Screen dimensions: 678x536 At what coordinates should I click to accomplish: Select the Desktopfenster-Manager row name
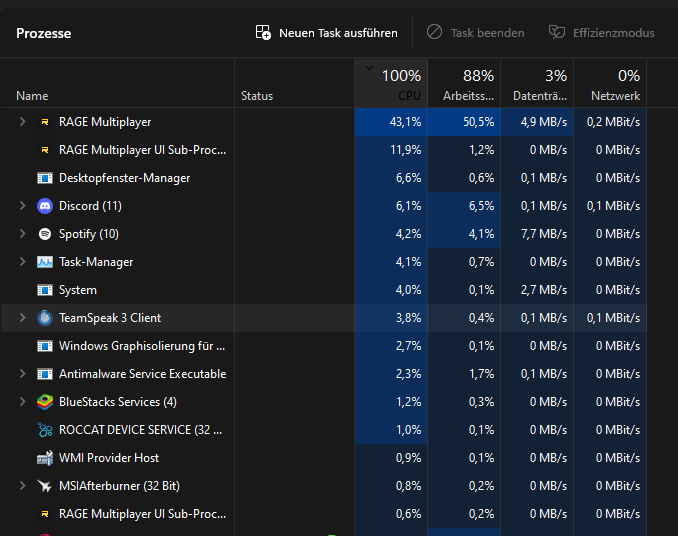[x=125, y=178]
